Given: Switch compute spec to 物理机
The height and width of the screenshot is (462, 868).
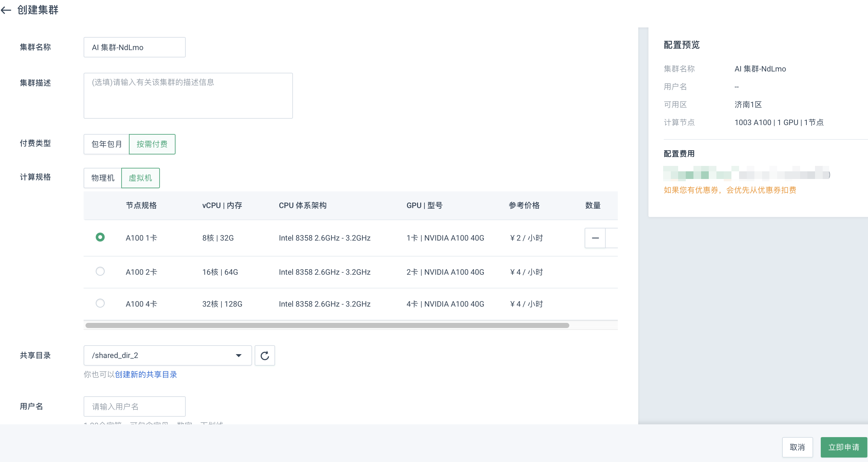Looking at the screenshot, I should pos(103,178).
